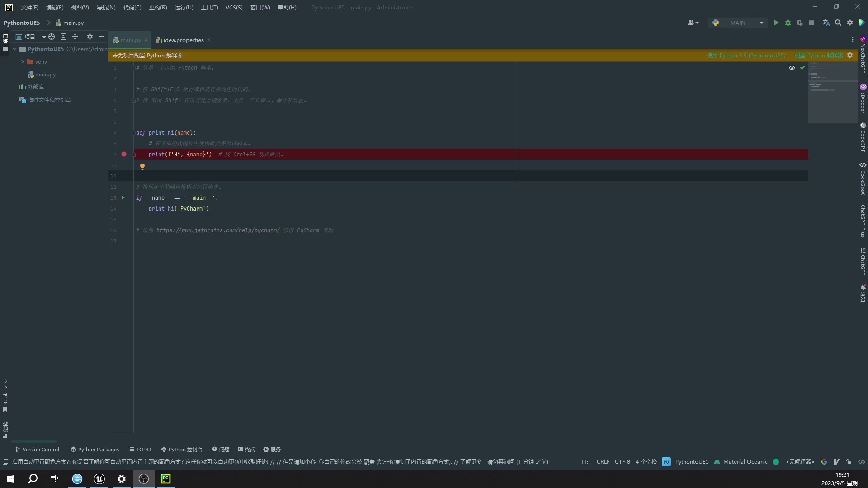This screenshot has height=488, width=868.
Task: Open the 重构(R) menu
Action: point(158,8)
